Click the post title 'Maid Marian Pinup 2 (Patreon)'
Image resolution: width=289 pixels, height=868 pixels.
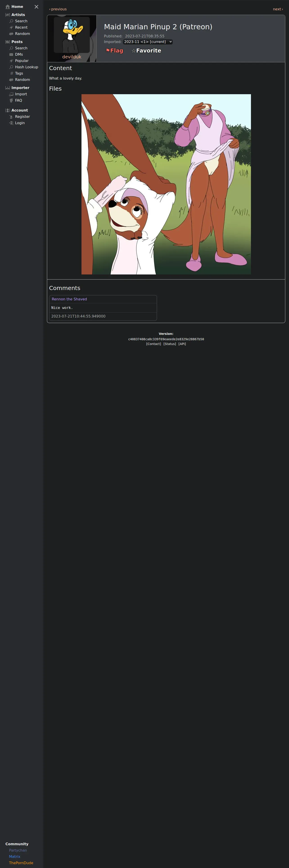pyautogui.click(x=158, y=27)
